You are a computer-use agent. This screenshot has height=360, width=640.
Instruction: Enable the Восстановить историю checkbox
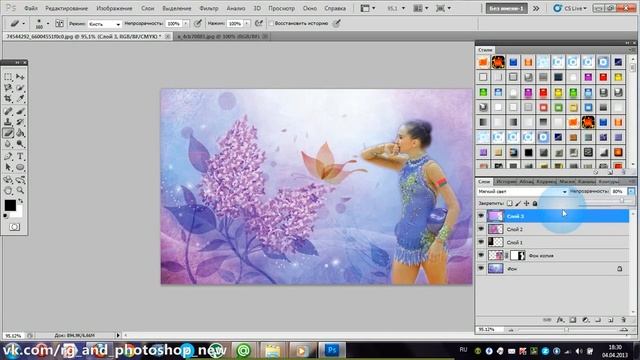coord(271,24)
